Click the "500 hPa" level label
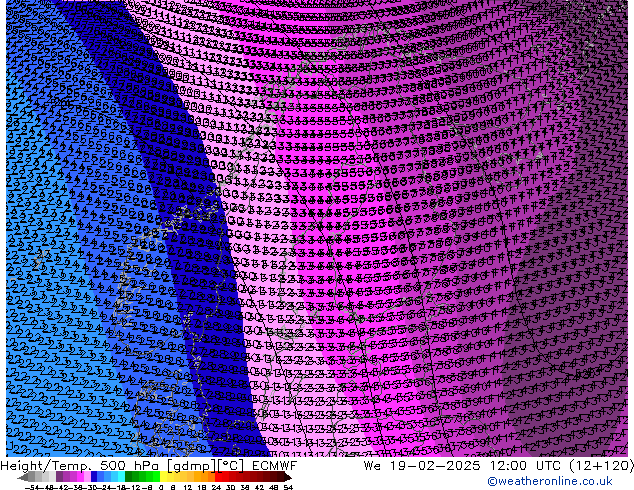The height and width of the screenshot is (490, 634). [x=129, y=466]
